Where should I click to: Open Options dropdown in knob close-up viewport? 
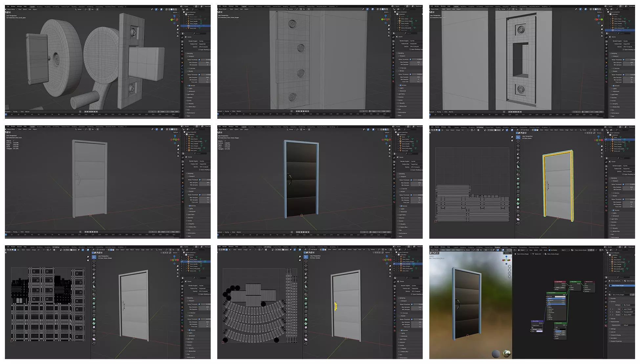pyautogui.click(x=175, y=12)
